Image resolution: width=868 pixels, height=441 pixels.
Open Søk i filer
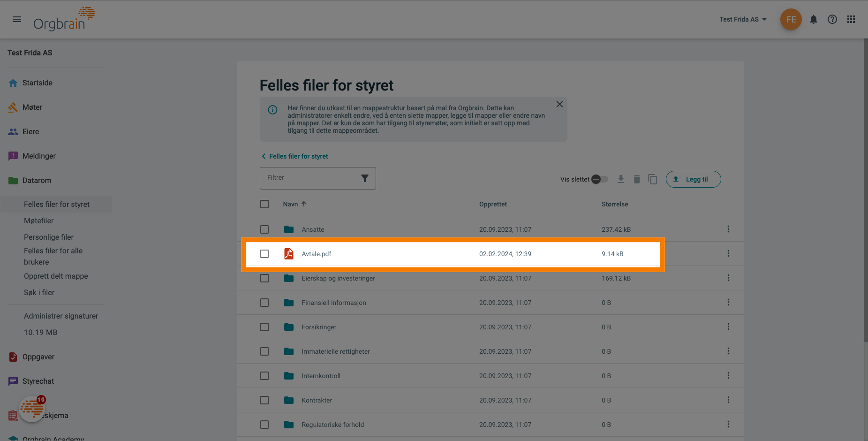tap(39, 292)
